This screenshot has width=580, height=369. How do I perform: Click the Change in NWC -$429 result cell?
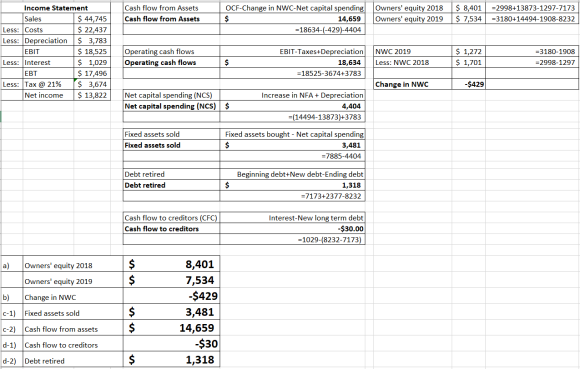[468, 84]
